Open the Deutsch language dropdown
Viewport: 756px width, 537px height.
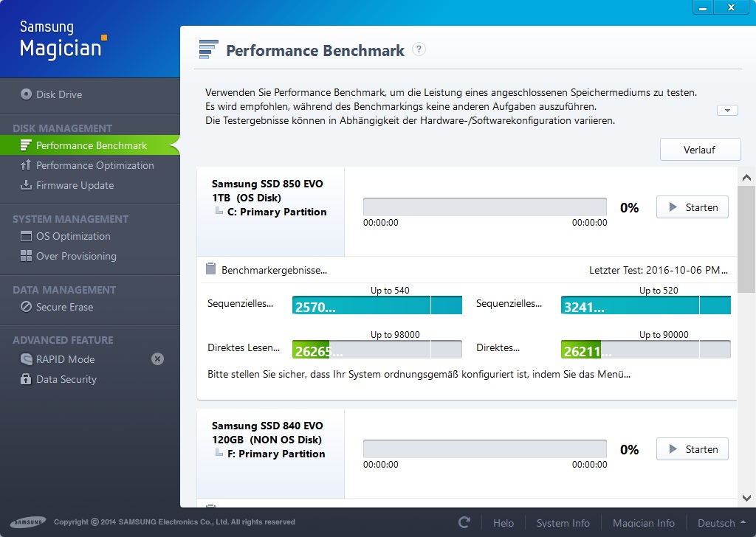pyautogui.click(x=721, y=523)
